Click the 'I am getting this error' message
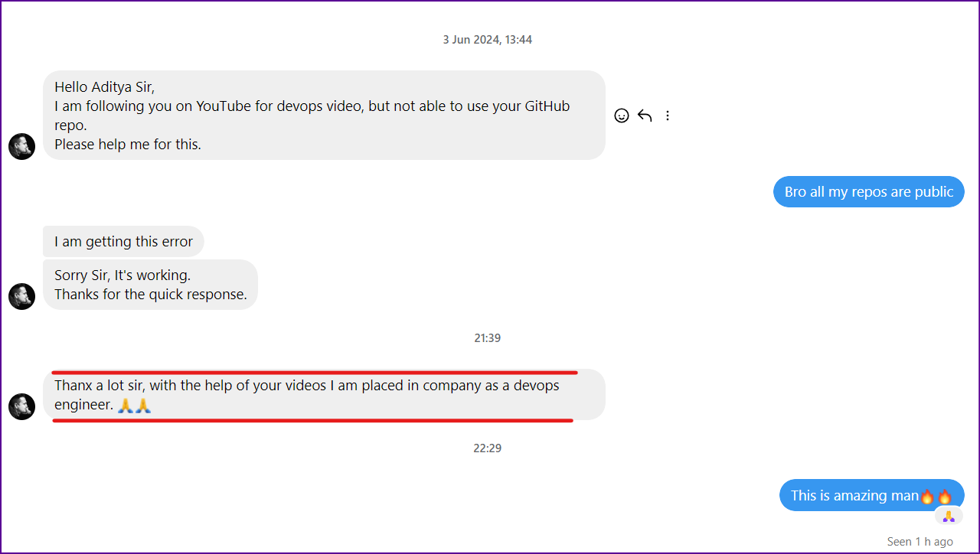This screenshot has width=980, height=554. click(123, 242)
